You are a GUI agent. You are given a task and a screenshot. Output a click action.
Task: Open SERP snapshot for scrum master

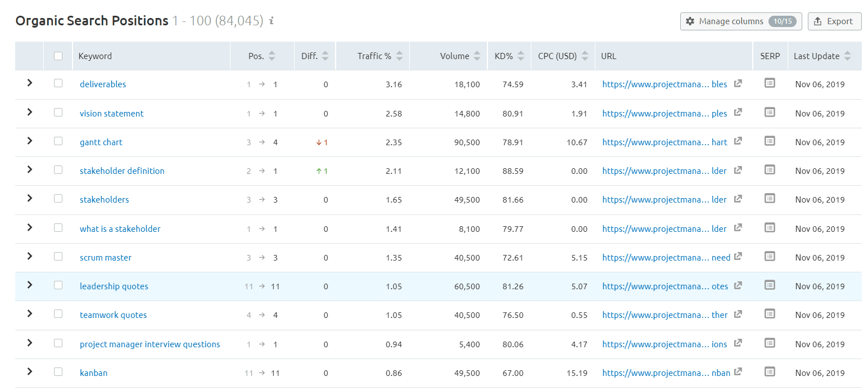[770, 256]
